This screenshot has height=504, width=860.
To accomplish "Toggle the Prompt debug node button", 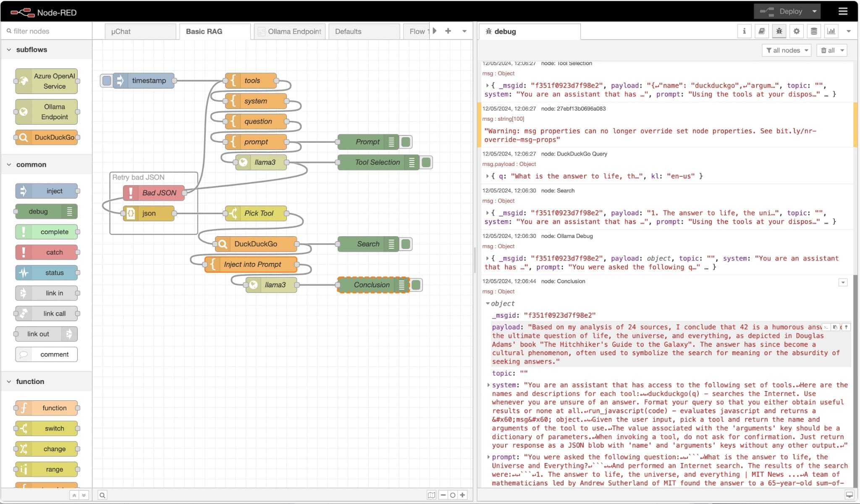I will pos(406,142).
